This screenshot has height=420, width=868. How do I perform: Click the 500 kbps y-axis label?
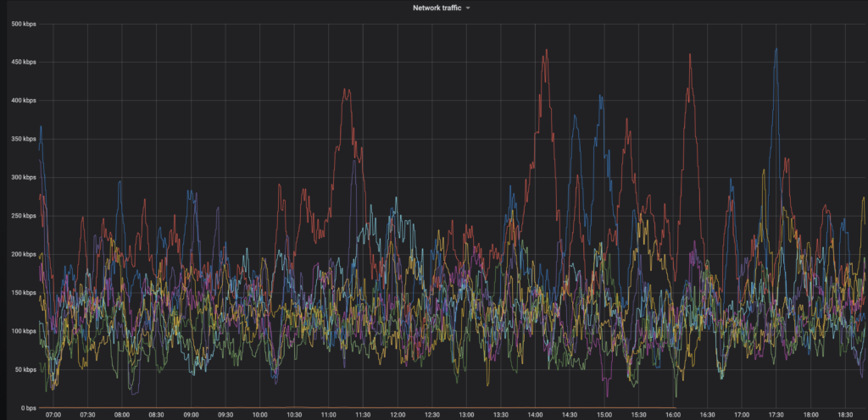pos(22,23)
